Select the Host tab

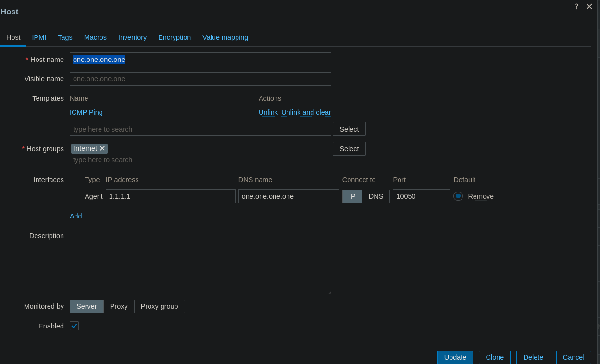pyautogui.click(x=13, y=37)
